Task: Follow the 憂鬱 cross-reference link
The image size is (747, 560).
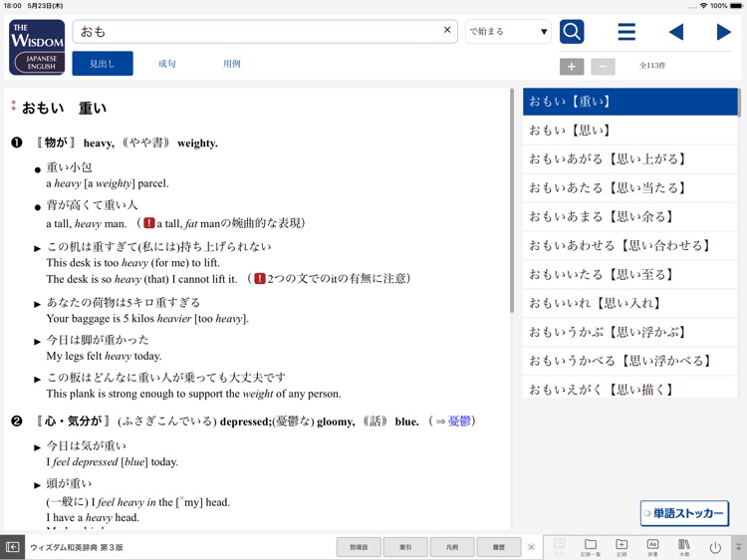Action: click(459, 421)
